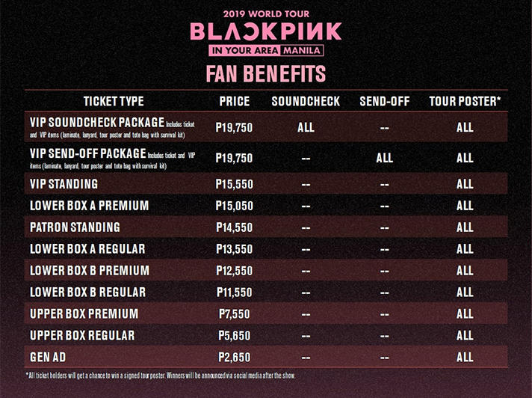Click the IN YOUR AREA MANILA badge

tap(266, 51)
